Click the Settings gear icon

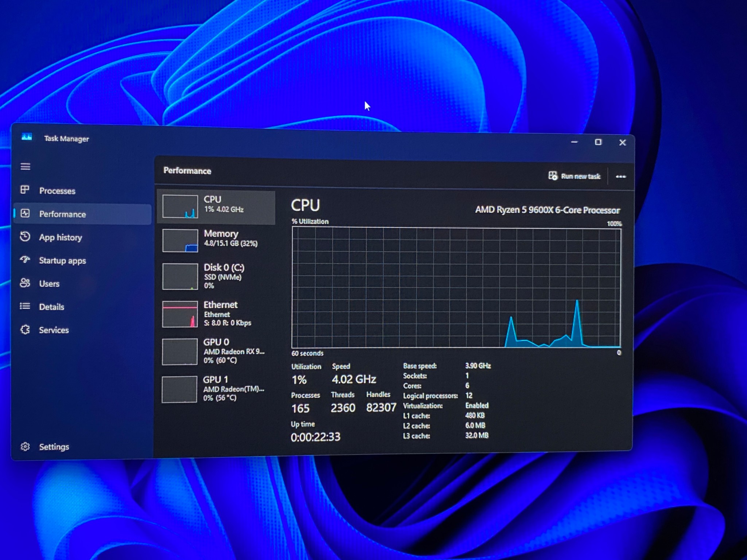[25, 446]
